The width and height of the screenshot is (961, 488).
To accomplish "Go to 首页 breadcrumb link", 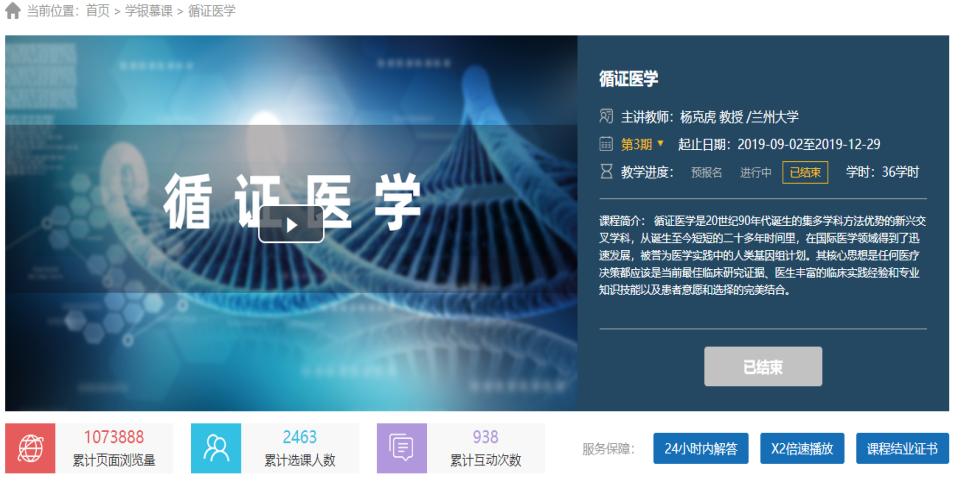I will tap(97, 10).
